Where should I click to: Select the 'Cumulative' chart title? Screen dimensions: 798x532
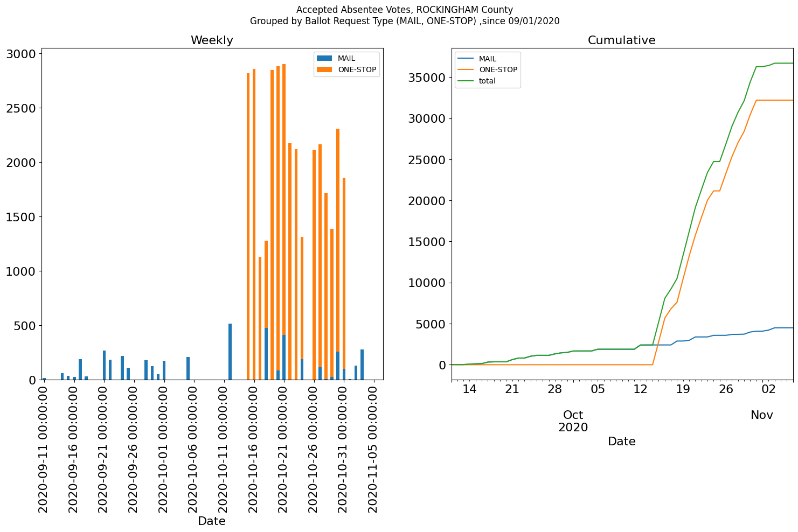coord(622,40)
